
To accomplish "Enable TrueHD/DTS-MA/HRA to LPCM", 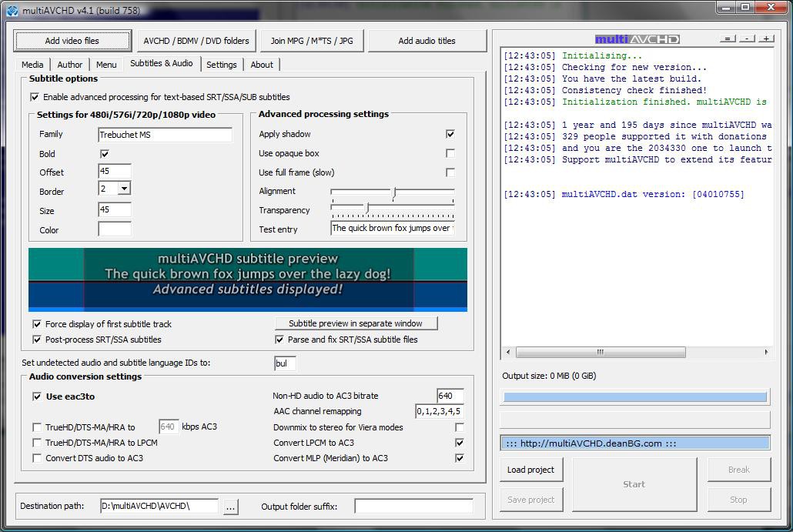I will (37, 443).
